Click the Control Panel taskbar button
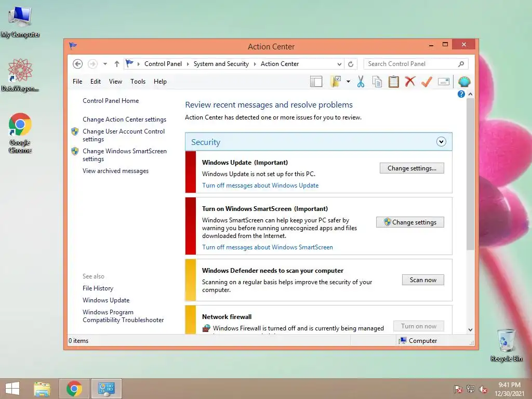 point(106,389)
